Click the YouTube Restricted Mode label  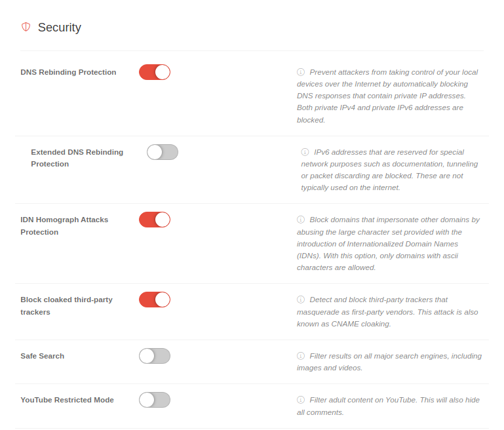(67, 400)
